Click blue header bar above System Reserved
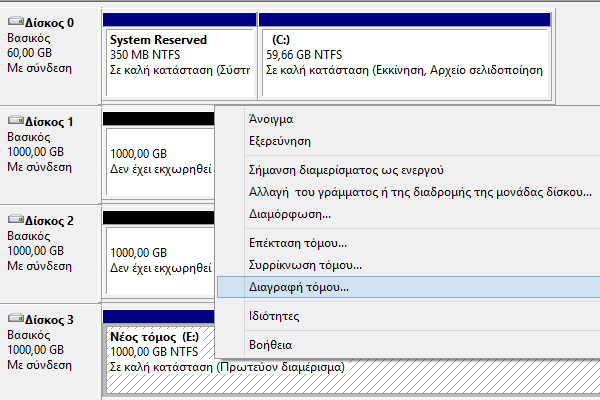Image resolution: width=600 pixels, height=400 pixels. click(x=179, y=20)
